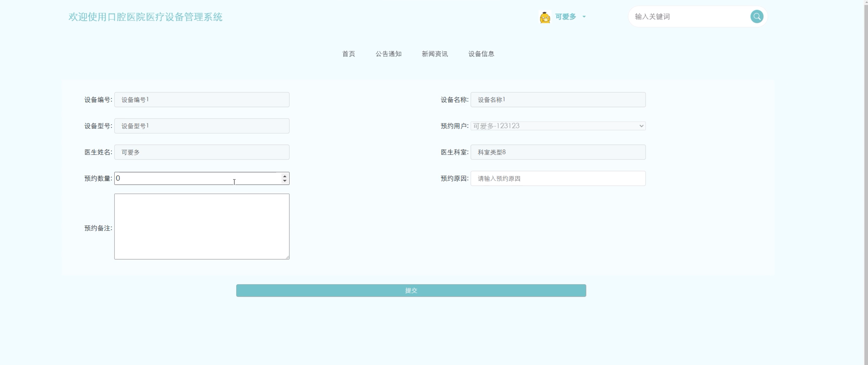Click the 预约数量 label
The width and height of the screenshot is (868, 365).
[x=98, y=178]
